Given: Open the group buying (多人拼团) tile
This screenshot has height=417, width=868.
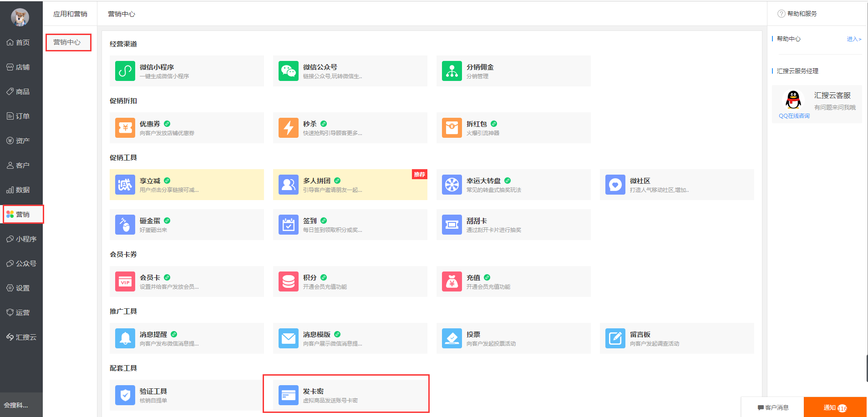Looking at the screenshot, I should click(x=350, y=185).
